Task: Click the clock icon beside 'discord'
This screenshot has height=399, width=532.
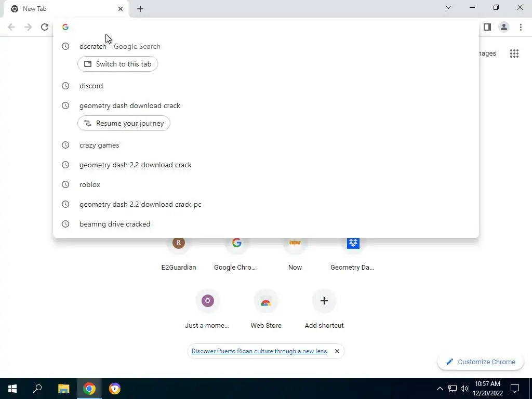Action: coord(65,86)
